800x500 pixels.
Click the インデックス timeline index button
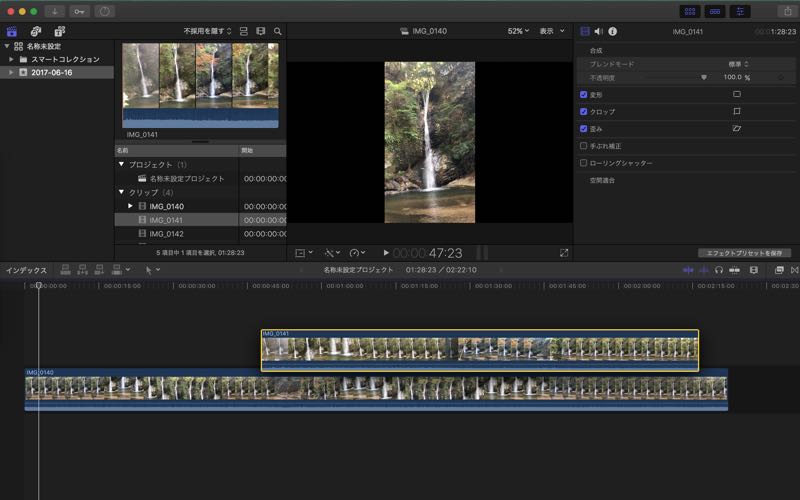point(26,270)
